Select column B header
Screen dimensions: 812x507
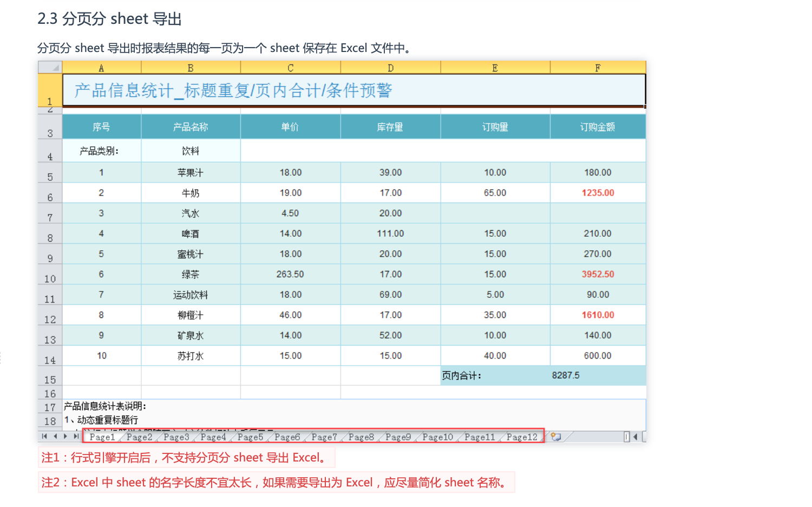[191, 68]
